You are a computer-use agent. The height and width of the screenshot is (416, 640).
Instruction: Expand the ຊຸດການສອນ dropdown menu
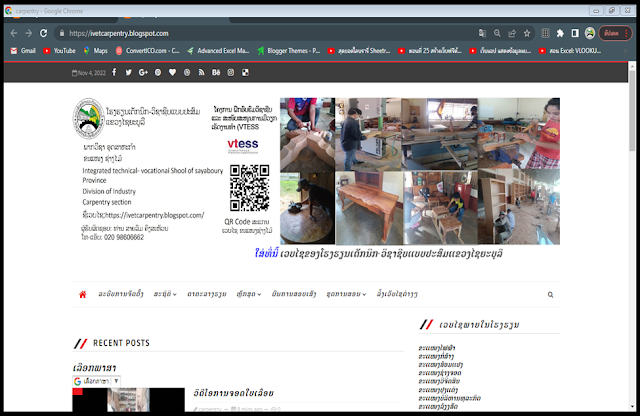coord(346,294)
